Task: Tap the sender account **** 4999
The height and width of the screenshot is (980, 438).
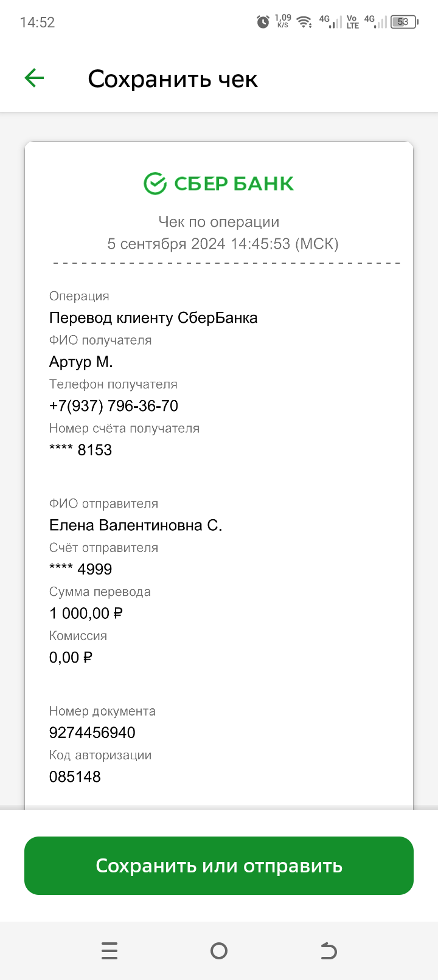Action: tap(81, 569)
